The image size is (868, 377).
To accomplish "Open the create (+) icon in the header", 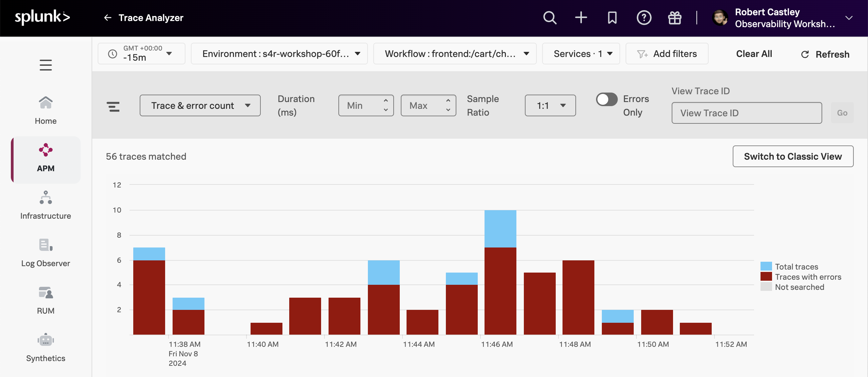I will click(x=581, y=18).
